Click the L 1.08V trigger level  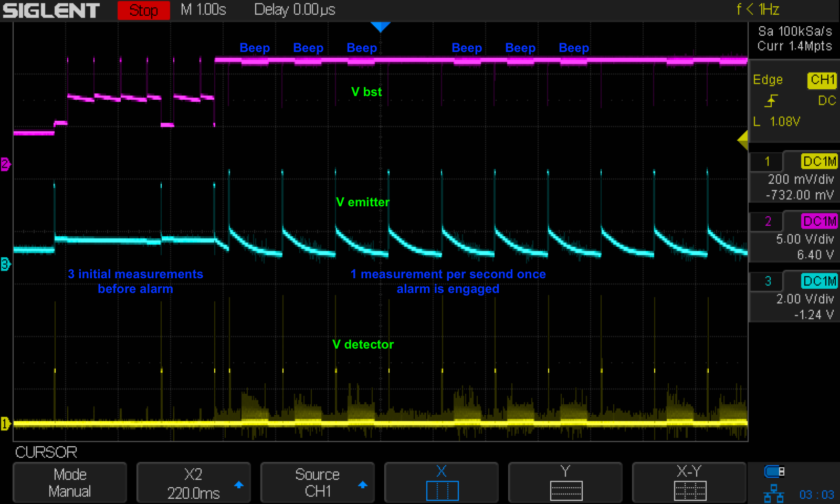(x=776, y=122)
